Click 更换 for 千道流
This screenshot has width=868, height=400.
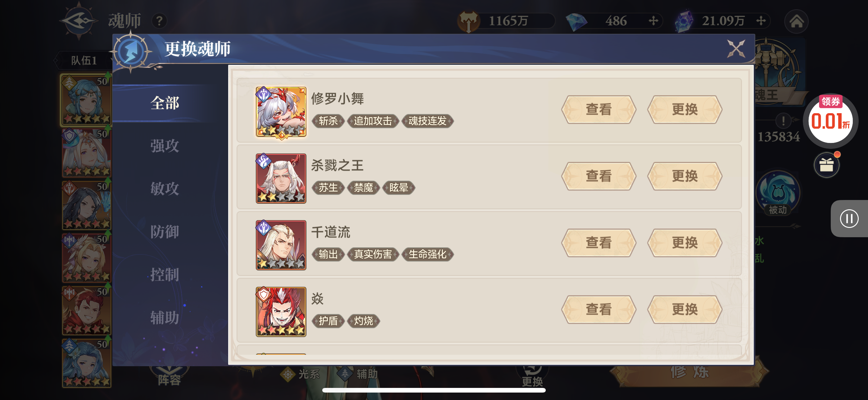point(685,243)
